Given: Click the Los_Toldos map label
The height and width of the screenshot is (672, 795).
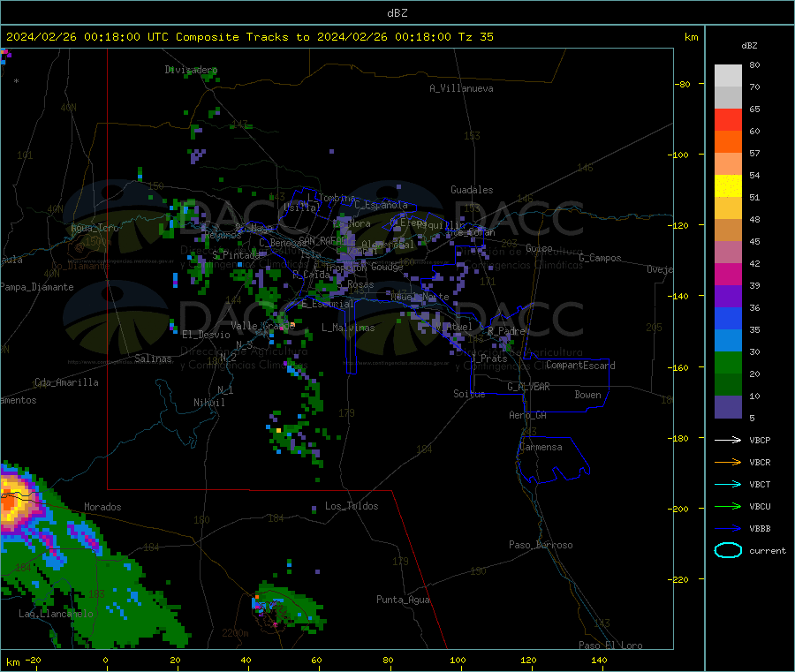Looking at the screenshot, I should coord(352,506).
